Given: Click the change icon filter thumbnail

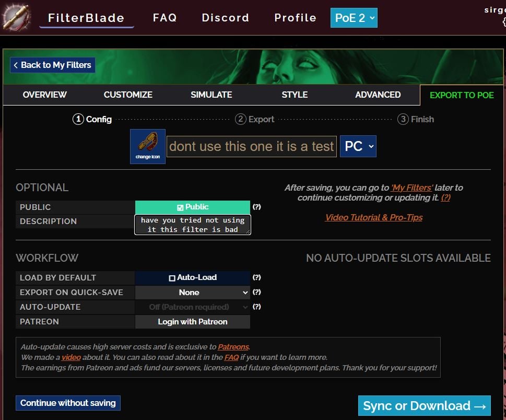Looking at the screenshot, I should point(148,146).
